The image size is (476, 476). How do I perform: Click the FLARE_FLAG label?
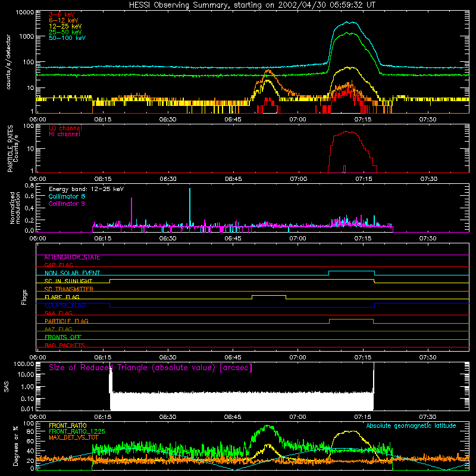[62, 297]
